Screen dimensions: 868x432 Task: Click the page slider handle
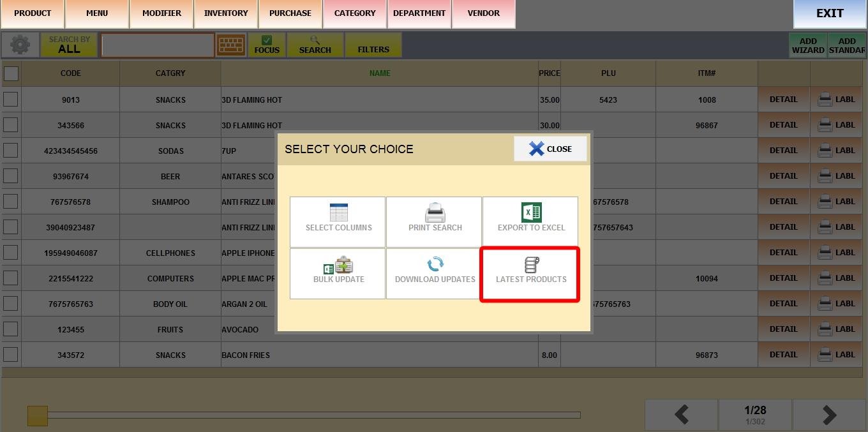click(38, 416)
